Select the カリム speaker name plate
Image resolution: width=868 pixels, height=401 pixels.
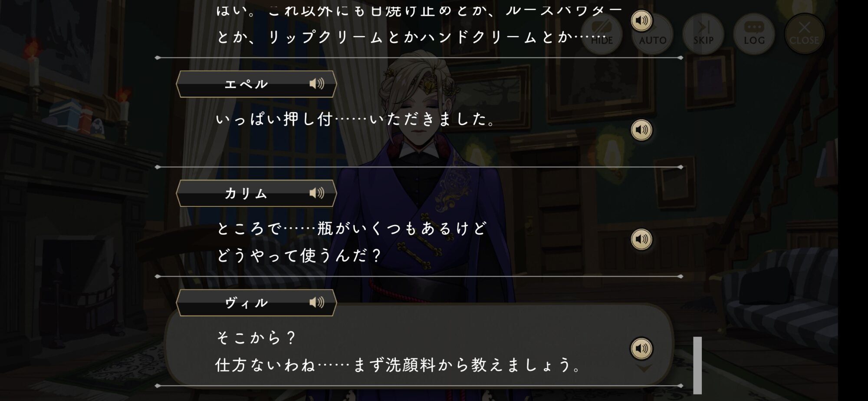[256, 193]
